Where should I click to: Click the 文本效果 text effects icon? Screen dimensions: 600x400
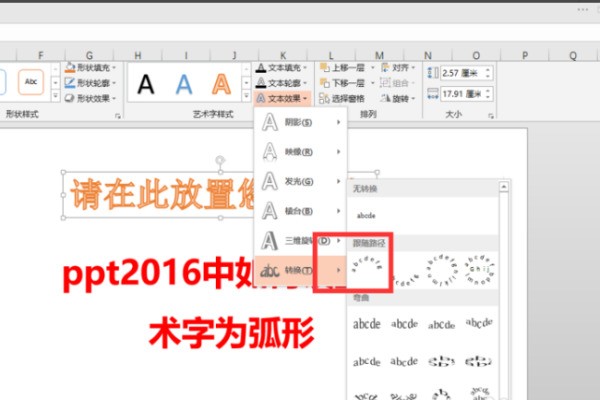[261, 98]
